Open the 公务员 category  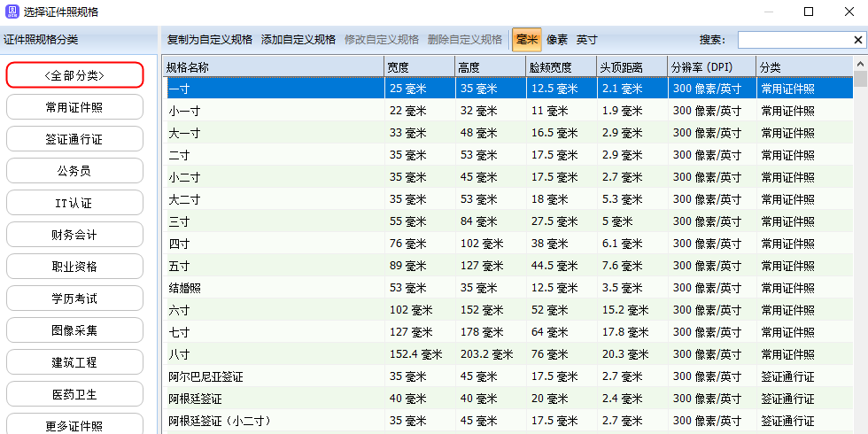[74, 171]
